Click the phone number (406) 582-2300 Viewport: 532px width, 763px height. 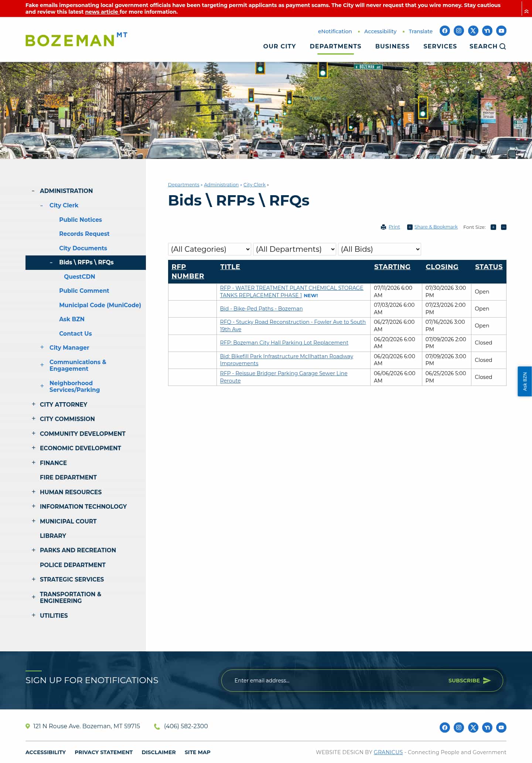coord(186,726)
